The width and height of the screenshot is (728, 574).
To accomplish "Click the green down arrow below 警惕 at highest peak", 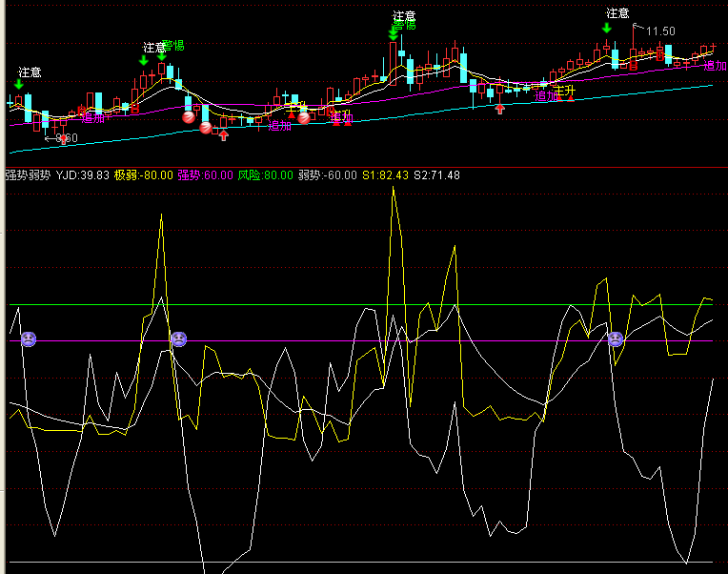I will (394, 34).
